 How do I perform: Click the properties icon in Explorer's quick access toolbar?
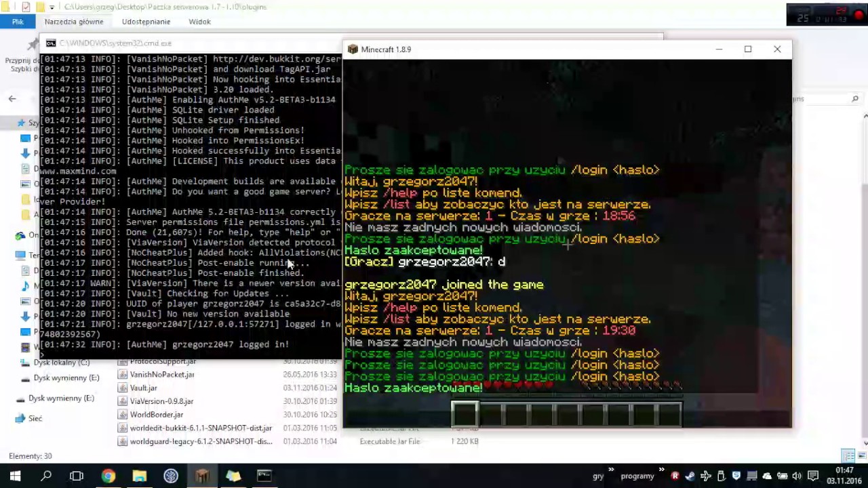(26, 7)
